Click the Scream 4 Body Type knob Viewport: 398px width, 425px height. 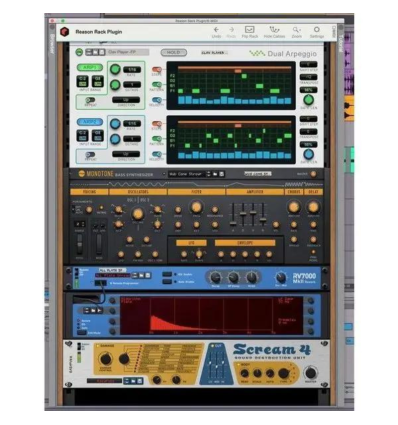tap(283, 373)
